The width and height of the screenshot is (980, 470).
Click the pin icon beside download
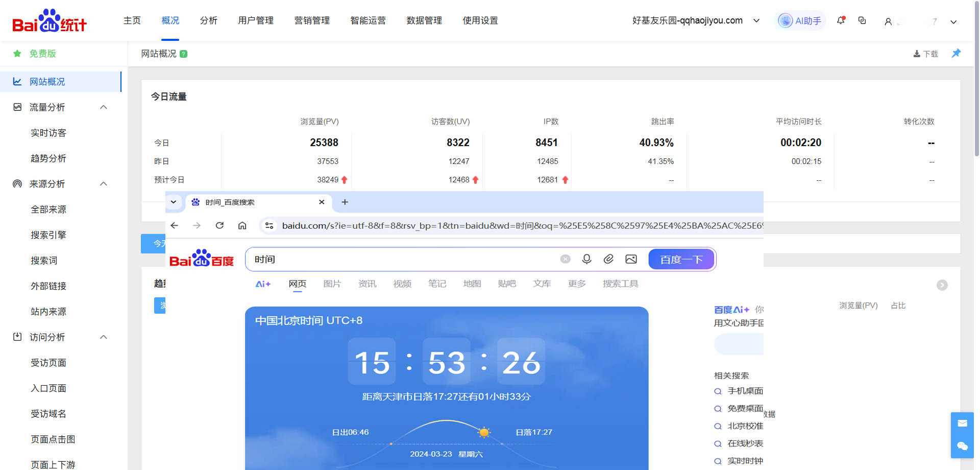956,54
